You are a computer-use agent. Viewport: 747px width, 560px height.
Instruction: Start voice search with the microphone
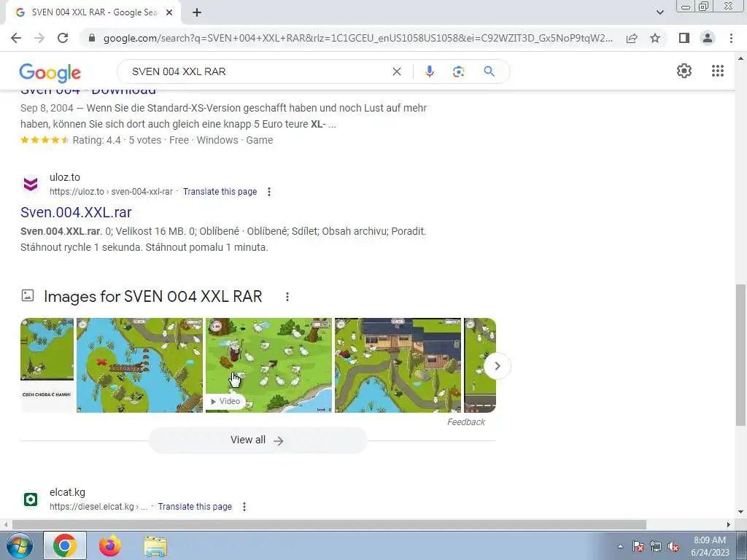429,71
